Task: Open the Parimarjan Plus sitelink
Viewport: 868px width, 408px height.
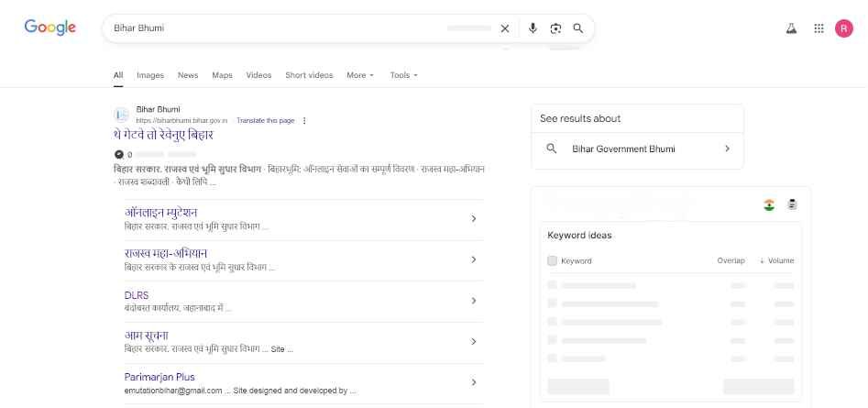Action: pyautogui.click(x=159, y=377)
